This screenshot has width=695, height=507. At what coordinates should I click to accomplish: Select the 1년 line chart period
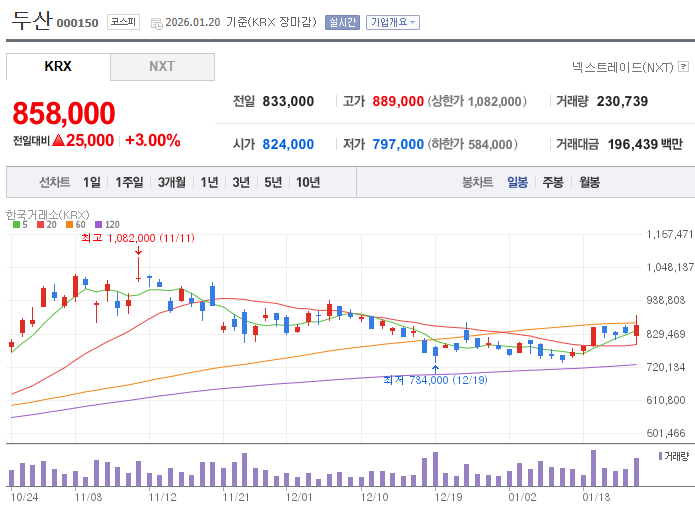(x=209, y=182)
